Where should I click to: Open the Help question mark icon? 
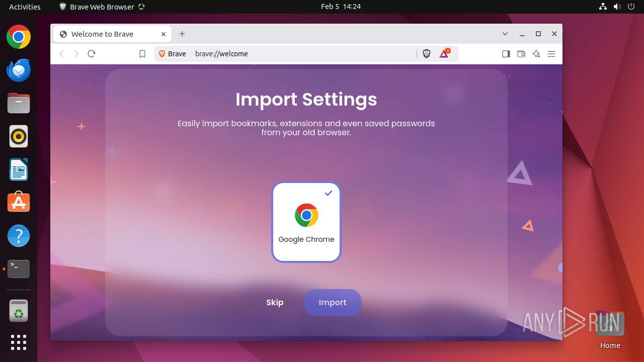(19, 236)
